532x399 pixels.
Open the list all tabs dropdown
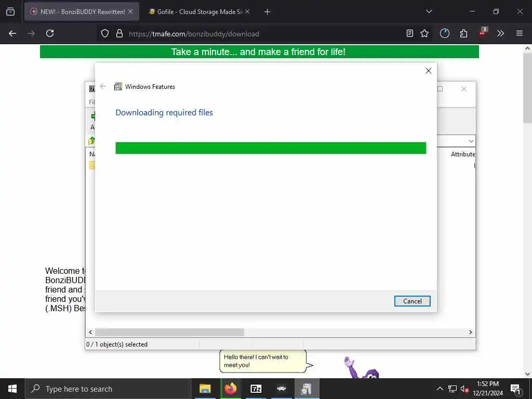[x=429, y=11]
